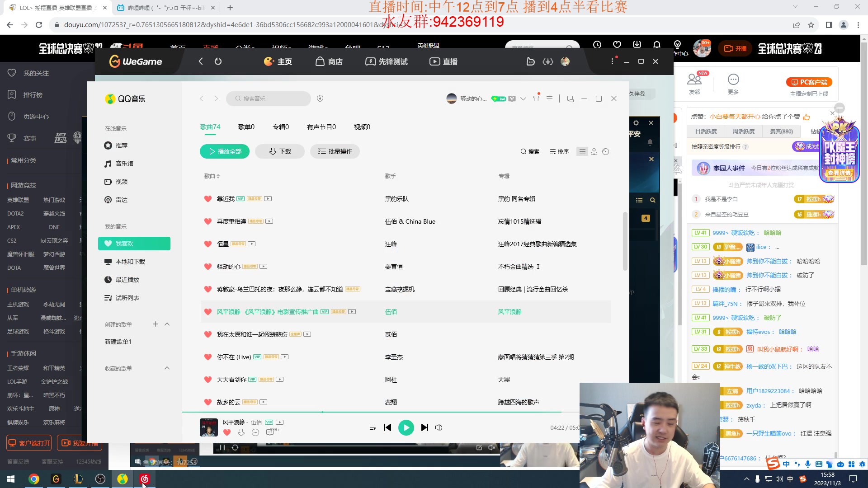Select the singer view mode icon

[594, 151]
